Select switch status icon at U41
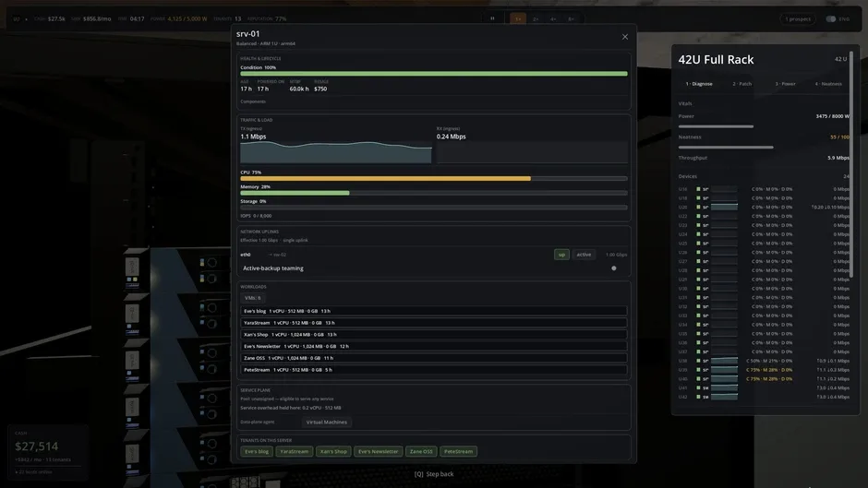This screenshot has width=868, height=488. point(698,387)
